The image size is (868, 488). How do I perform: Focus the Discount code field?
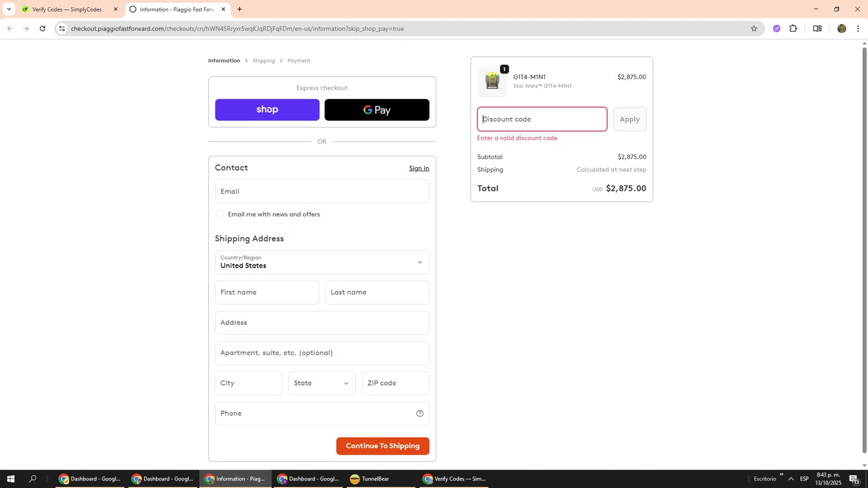pos(542,119)
